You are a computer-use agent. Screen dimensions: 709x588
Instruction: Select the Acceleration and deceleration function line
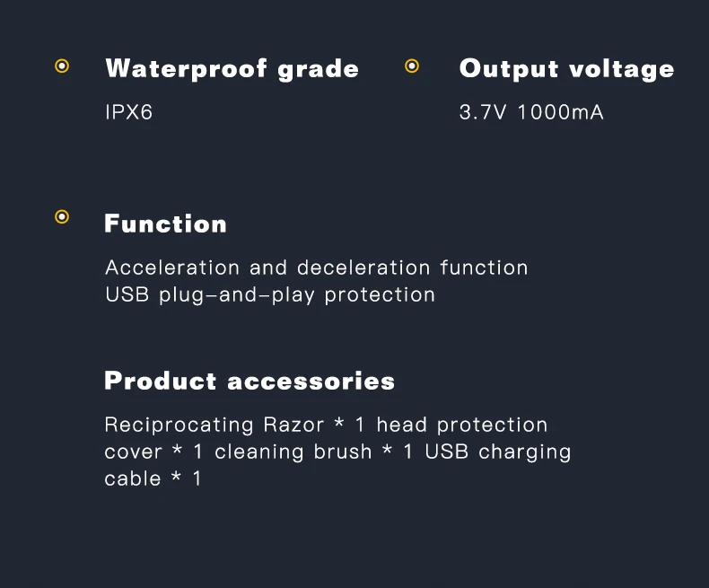[316, 268]
